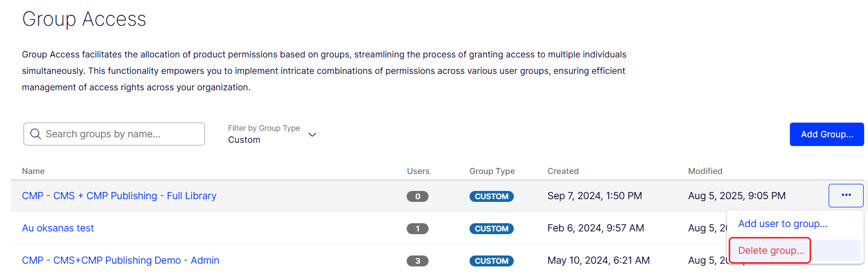Click the Name column header
This screenshot has height=273, width=868.
pyautogui.click(x=33, y=171)
